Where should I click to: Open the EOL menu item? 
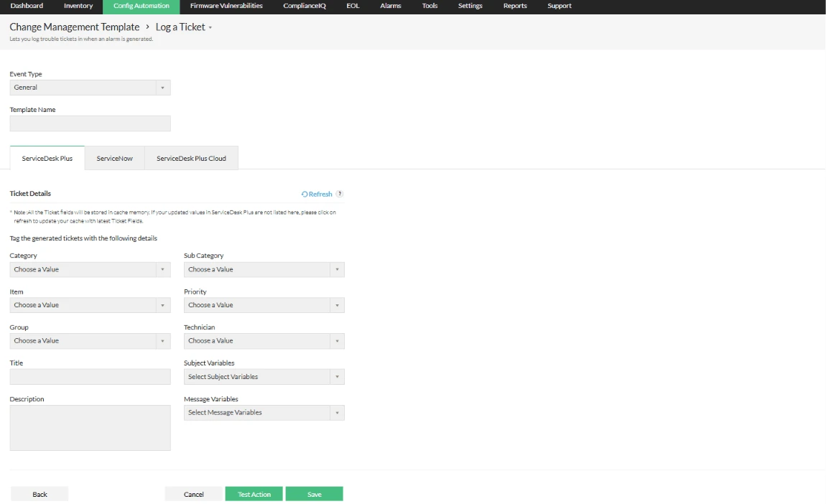(353, 6)
